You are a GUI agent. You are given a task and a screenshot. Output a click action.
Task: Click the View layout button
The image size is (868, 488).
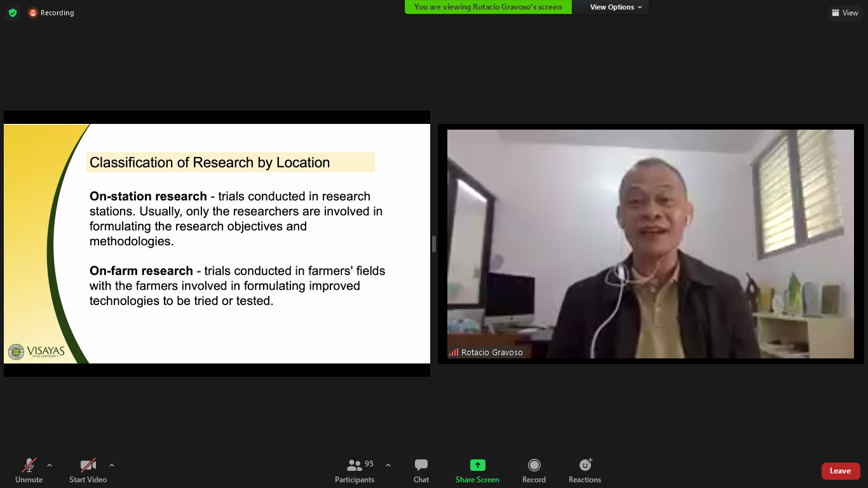[844, 13]
